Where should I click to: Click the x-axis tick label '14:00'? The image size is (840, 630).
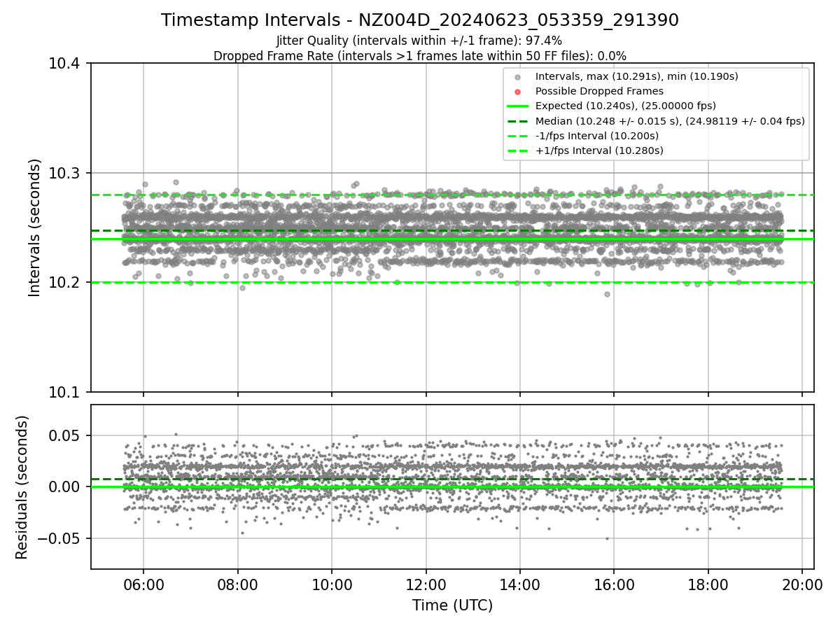click(x=519, y=584)
